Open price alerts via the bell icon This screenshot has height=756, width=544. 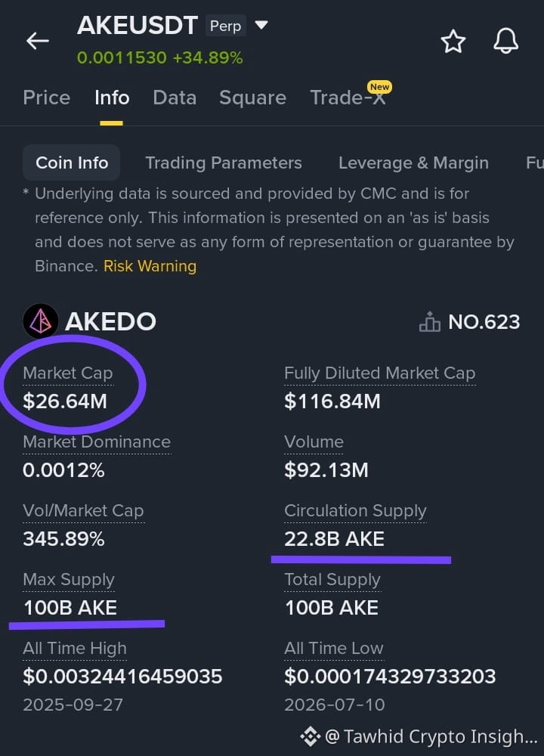[505, 41]
